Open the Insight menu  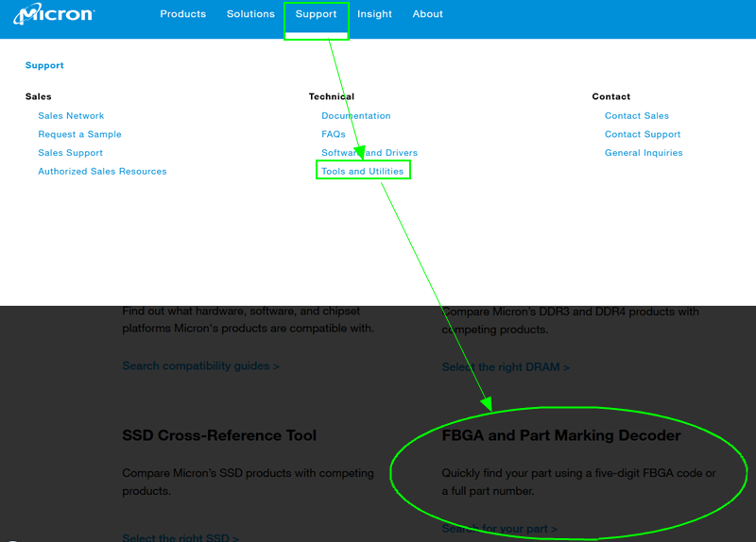tap(374, 14)
